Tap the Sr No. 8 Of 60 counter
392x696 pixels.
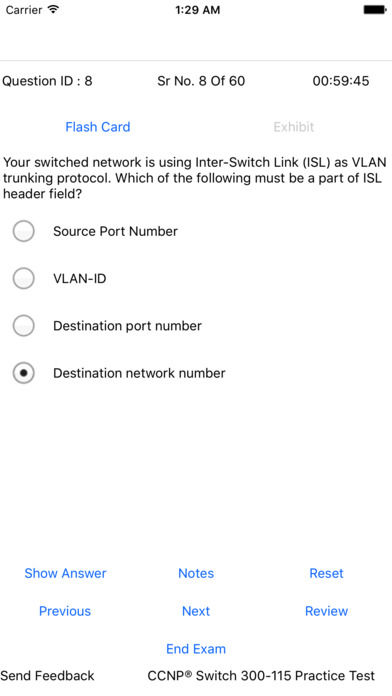coord(201,81)
